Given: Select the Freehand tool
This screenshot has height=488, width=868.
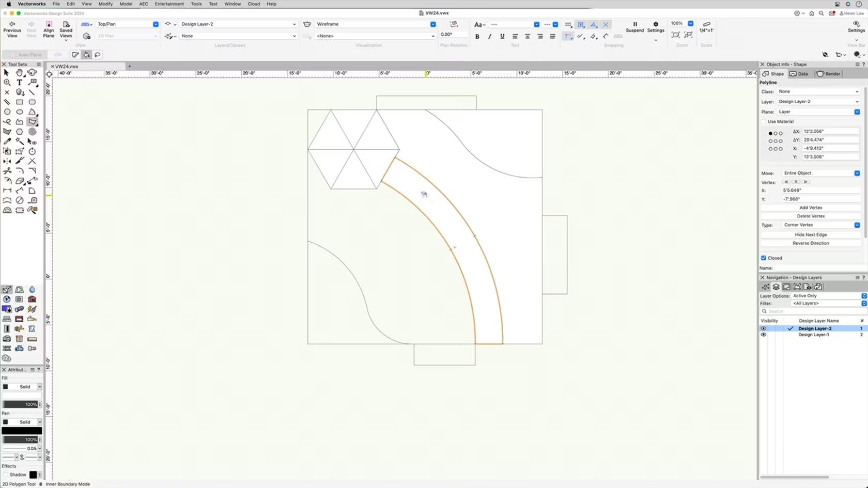Looking at the screenshot, I should tap(7, 122).
